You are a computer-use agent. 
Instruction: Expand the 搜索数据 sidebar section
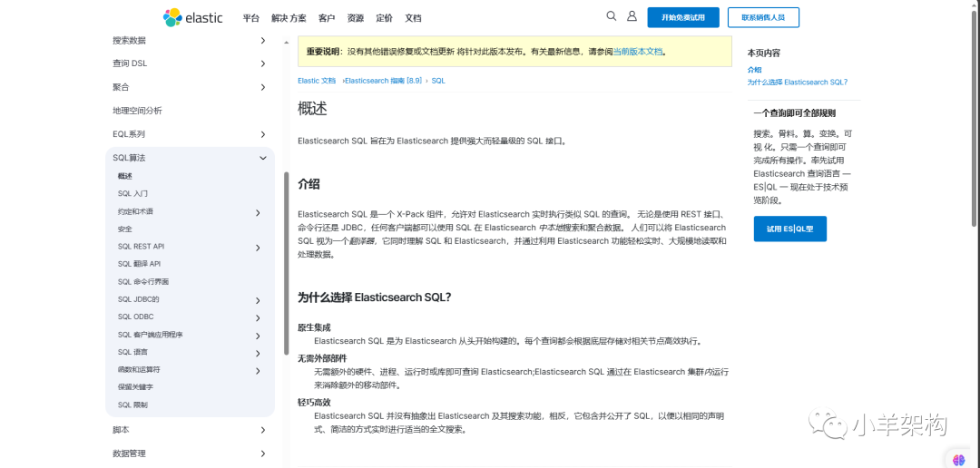coord(262,41)
